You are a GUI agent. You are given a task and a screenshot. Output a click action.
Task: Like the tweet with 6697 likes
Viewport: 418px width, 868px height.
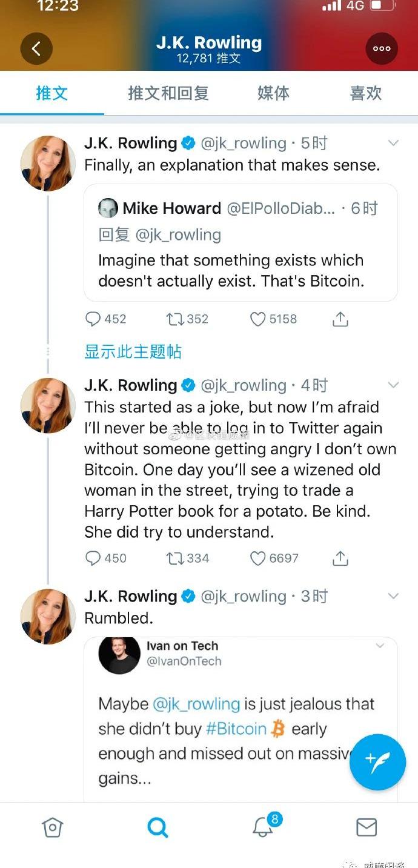[258, 558]
